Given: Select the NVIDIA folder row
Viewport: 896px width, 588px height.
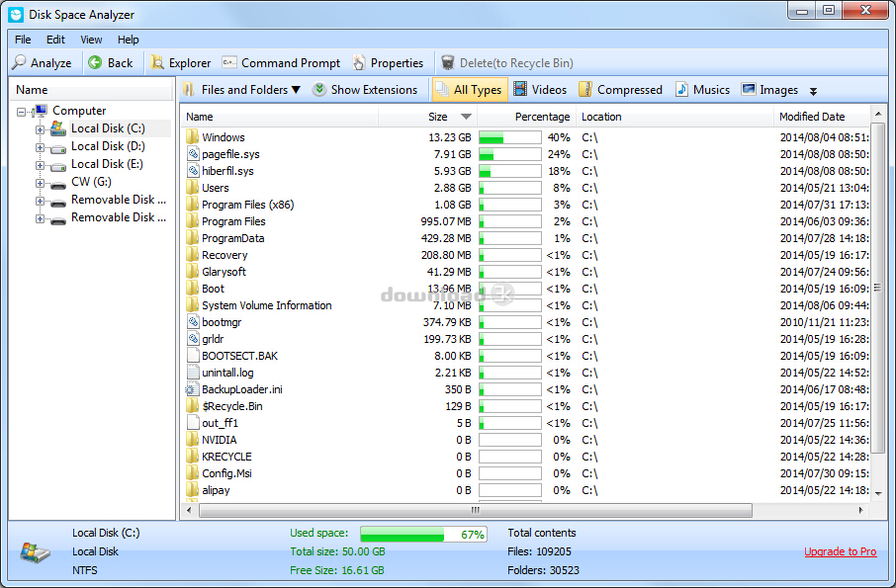Looking at the screenshot, I should (527, 440).
